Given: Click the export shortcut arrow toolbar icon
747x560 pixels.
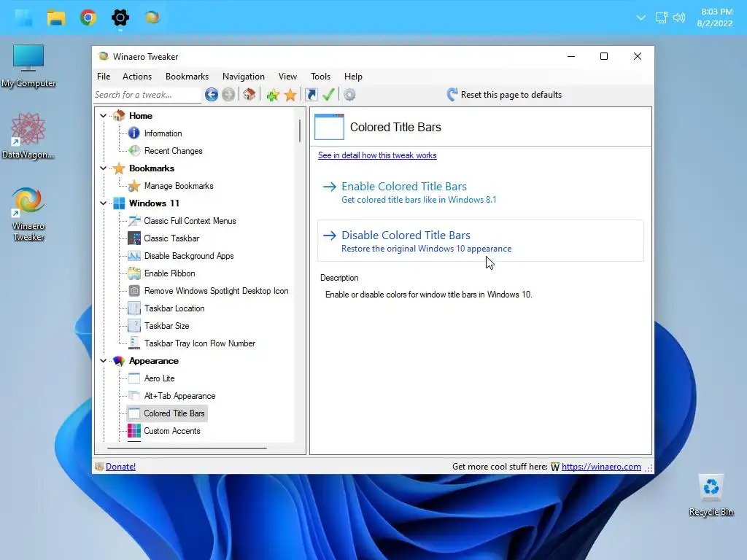Looking at the screenshot, I should click(x=311, y=95).
